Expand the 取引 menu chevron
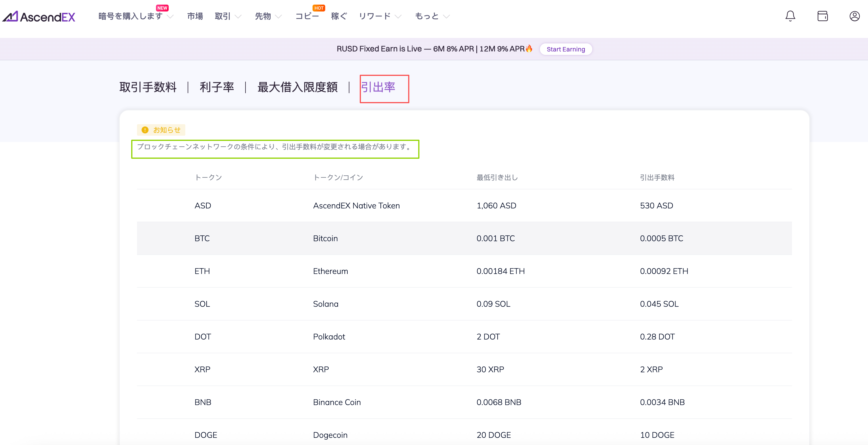The width and height of the screenshot is (868, 445). [238, 16]
